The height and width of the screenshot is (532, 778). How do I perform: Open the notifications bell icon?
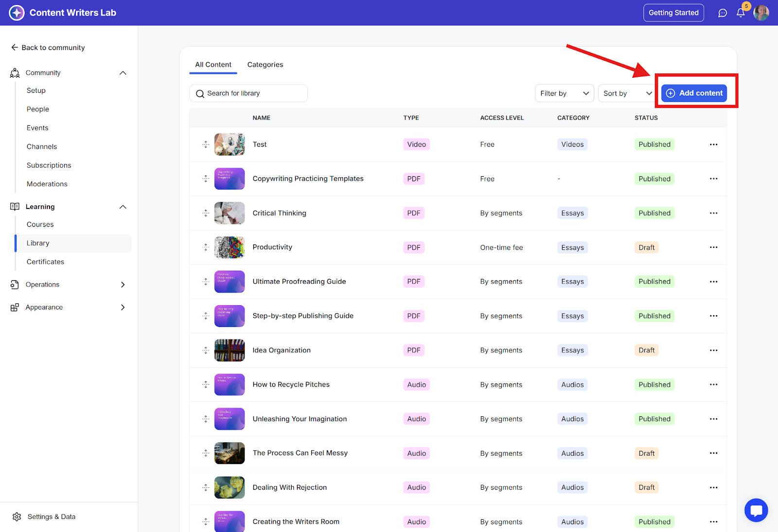740,13
